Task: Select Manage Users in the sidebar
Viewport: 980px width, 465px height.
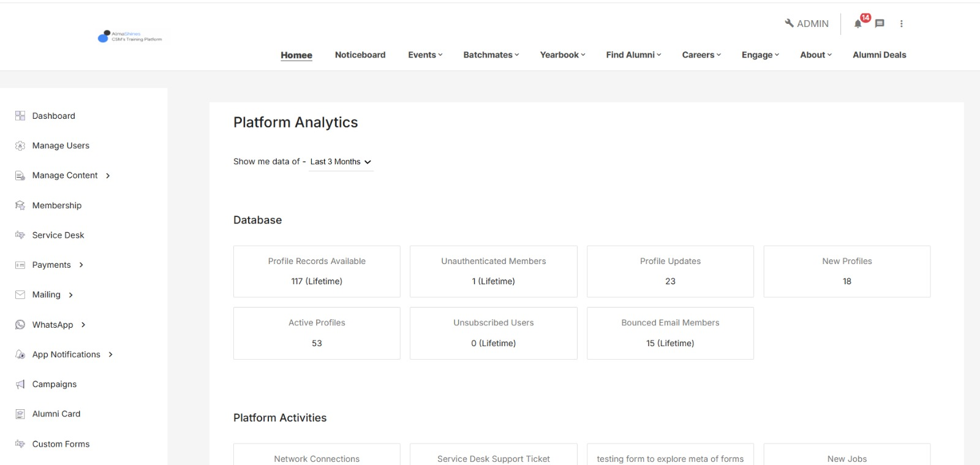Action: click(61, 146)
